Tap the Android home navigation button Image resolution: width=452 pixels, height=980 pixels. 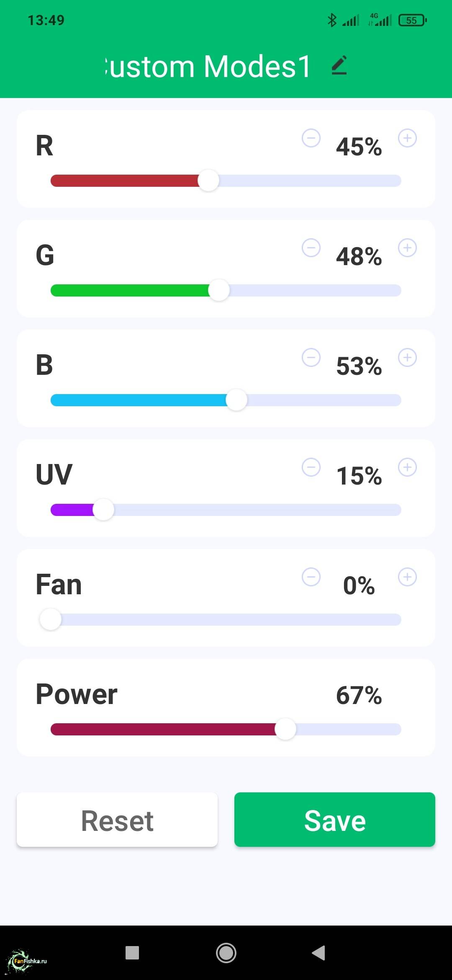[x=226, y=953]
